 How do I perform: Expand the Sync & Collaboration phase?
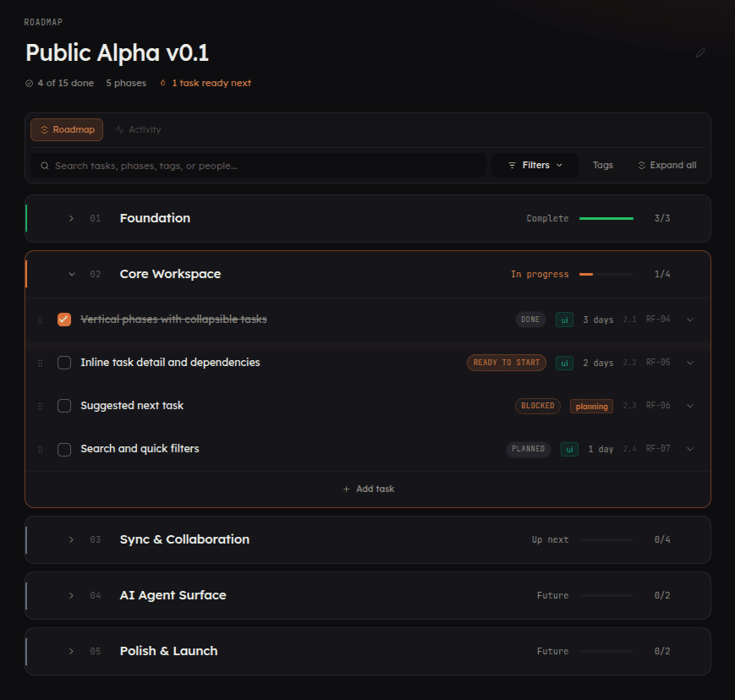71,539
